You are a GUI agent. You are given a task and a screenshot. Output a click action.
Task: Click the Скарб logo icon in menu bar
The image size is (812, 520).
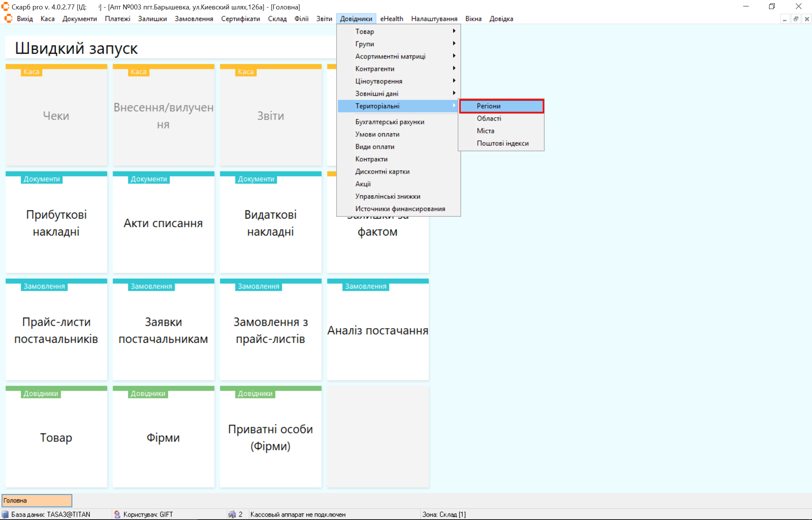tap(8, 18)
